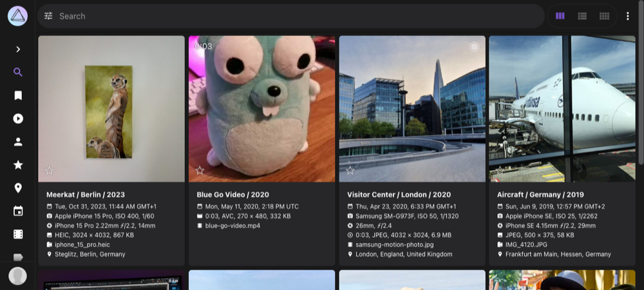Open location Steglitz, Berlin, Germany
644x290 pixels.
90,255
